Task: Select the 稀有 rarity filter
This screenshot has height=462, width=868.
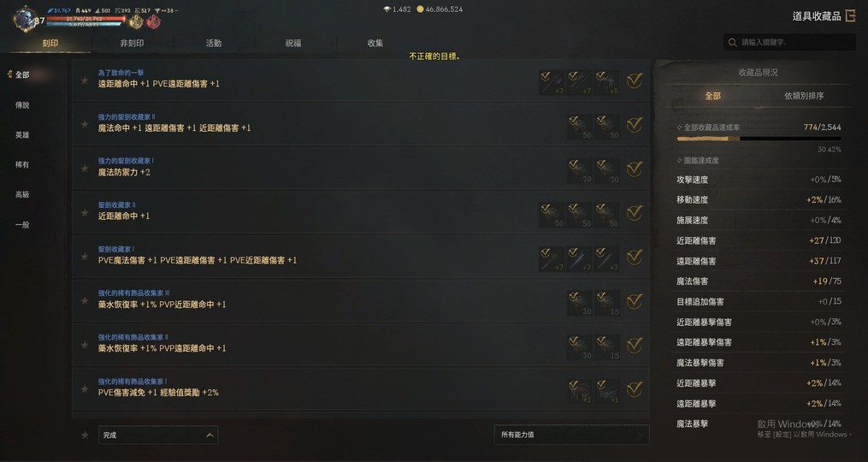Action: click(22, 164)
